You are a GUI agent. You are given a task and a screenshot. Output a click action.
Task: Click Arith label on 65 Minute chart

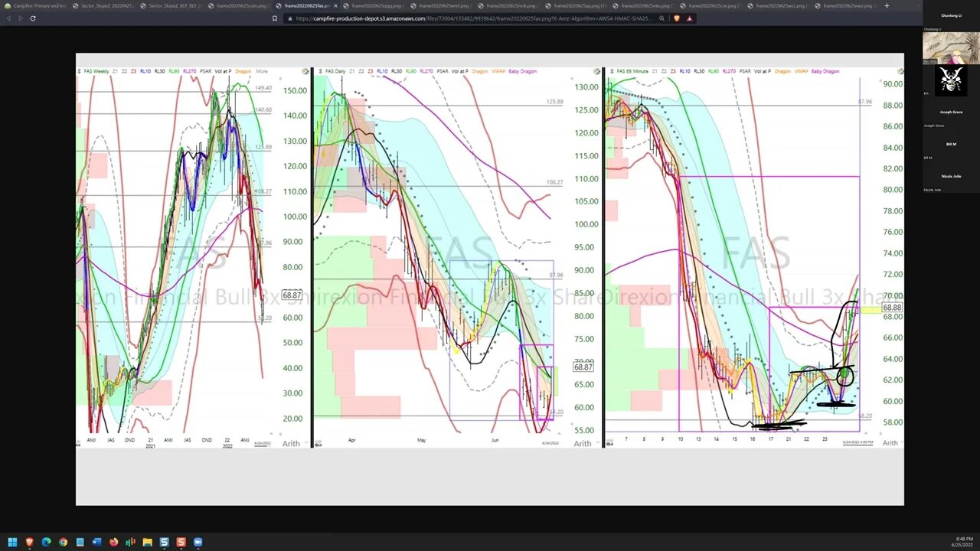(x=890, y=442)
